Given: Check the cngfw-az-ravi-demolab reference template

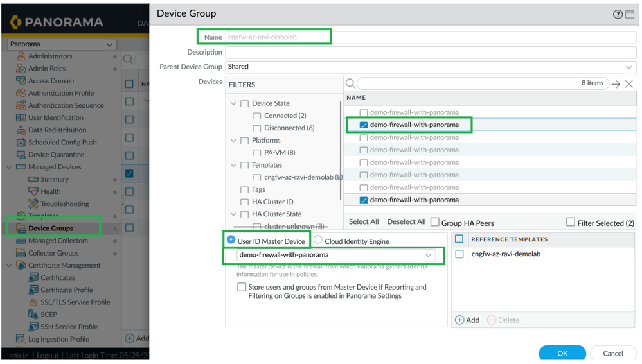Looking at the screenshot, I should pyautogui.click(x=459, y=254).
